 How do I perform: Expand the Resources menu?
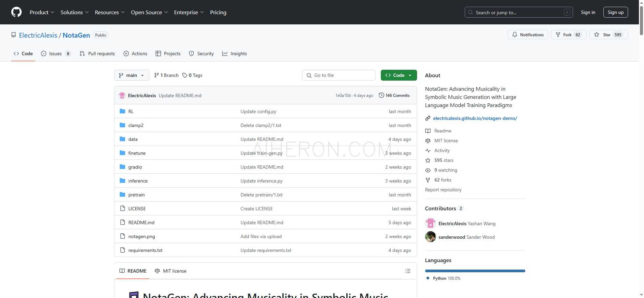tap(110, 12)
